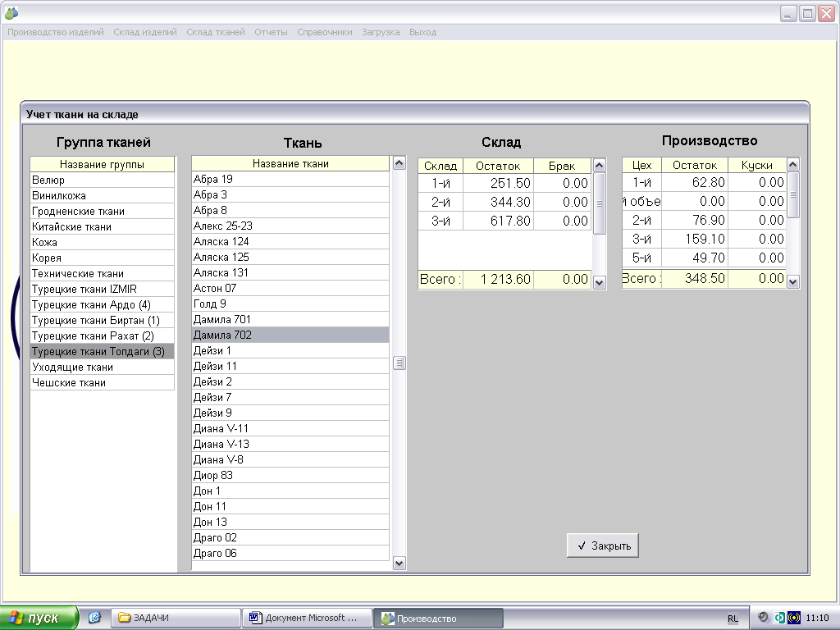The height and width of the screenshot is (630, 840).
Task: Click the blue-yellow system tray icon
Action: click(x=794, y=618)
